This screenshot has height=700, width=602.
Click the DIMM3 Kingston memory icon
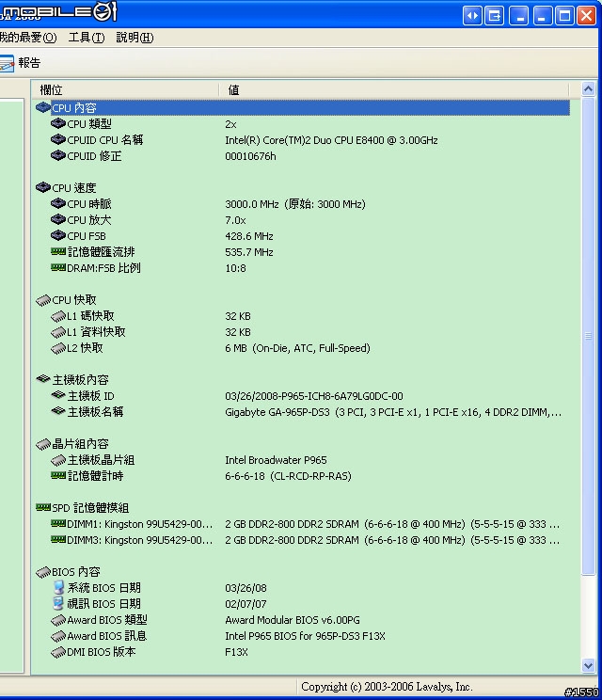(x=58, y=540)
